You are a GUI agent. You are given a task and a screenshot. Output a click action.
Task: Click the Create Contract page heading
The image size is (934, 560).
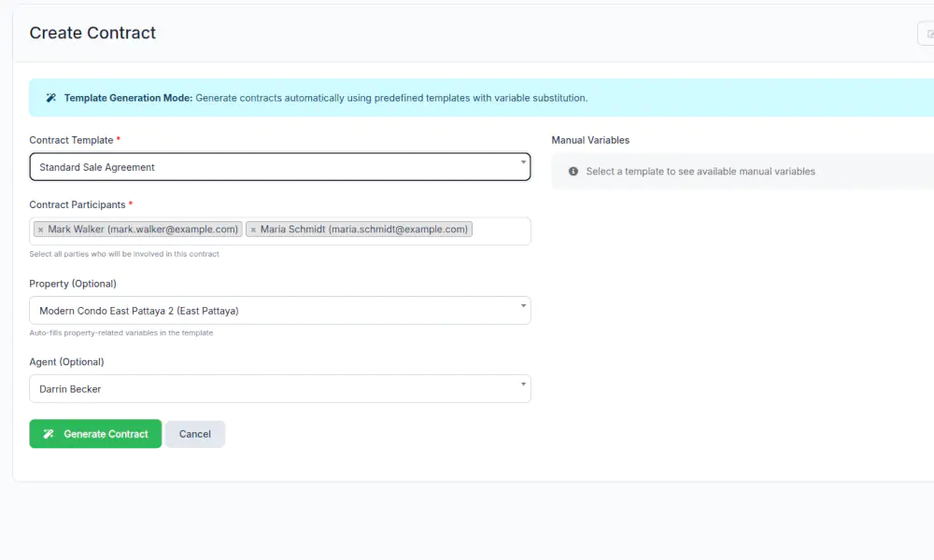point(92,33)
